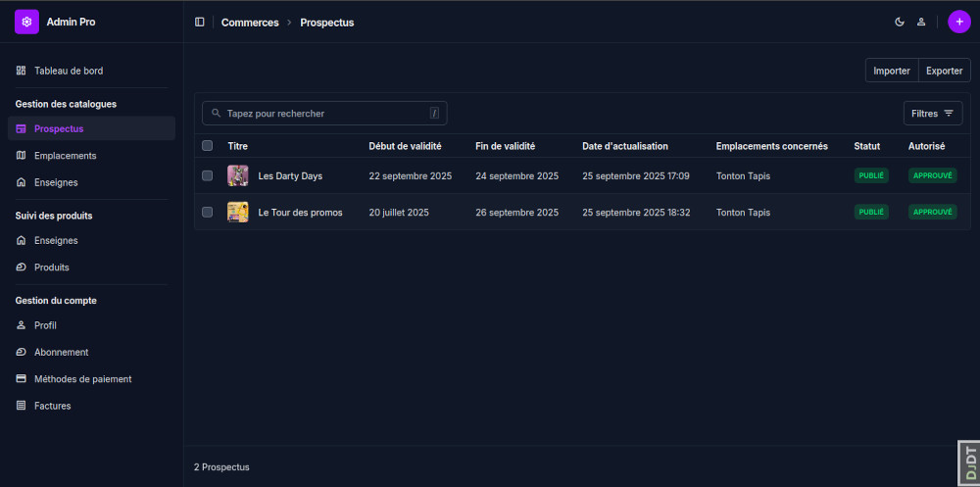Open the user account icon
Screen dimensions: 980x487
921,22
